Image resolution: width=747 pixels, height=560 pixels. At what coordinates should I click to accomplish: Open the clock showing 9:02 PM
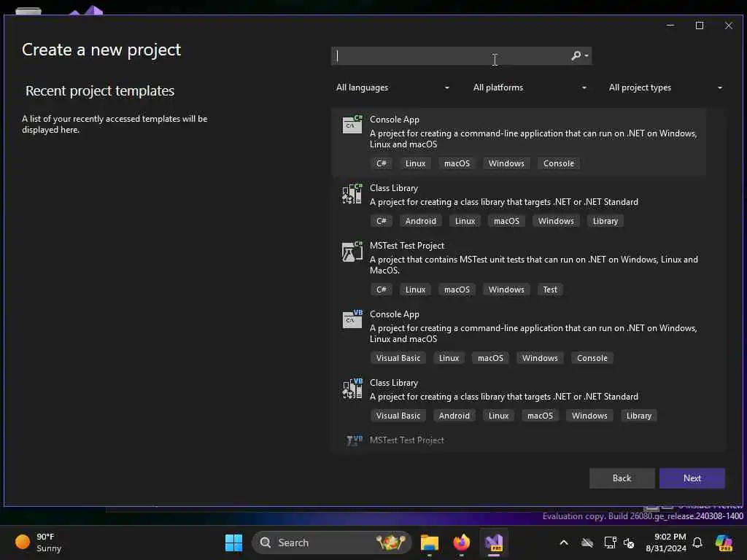[x=666, y=542]
